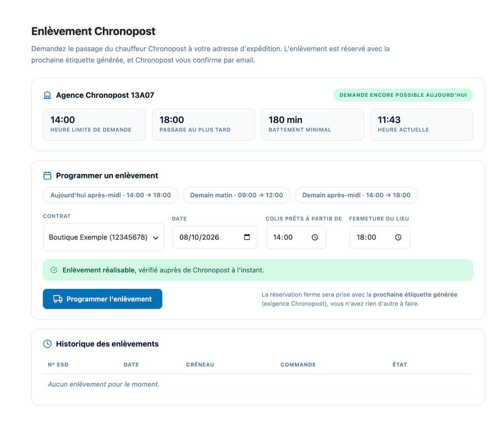Click the 11:43 Heure actuelle card
This screenshot has height=432, width=504.
pos(421,125)
